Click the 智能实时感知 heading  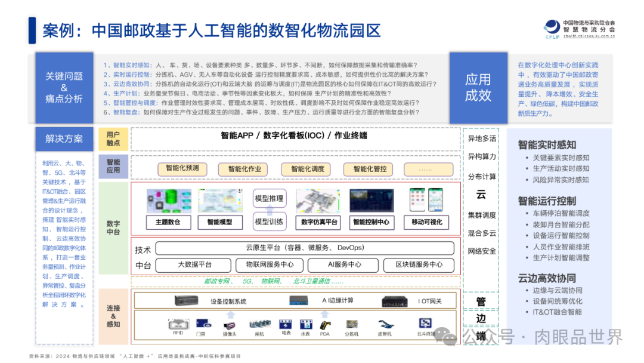[547, 144]
